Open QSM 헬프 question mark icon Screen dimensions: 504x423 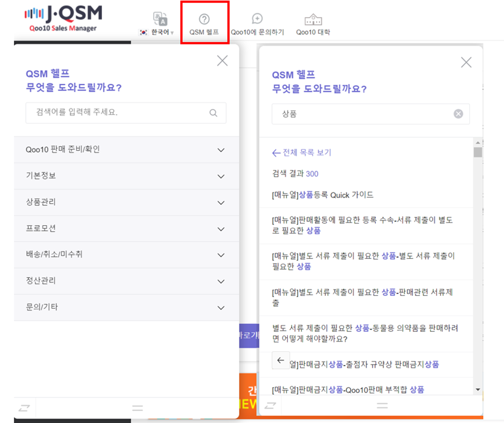(204, 19)
